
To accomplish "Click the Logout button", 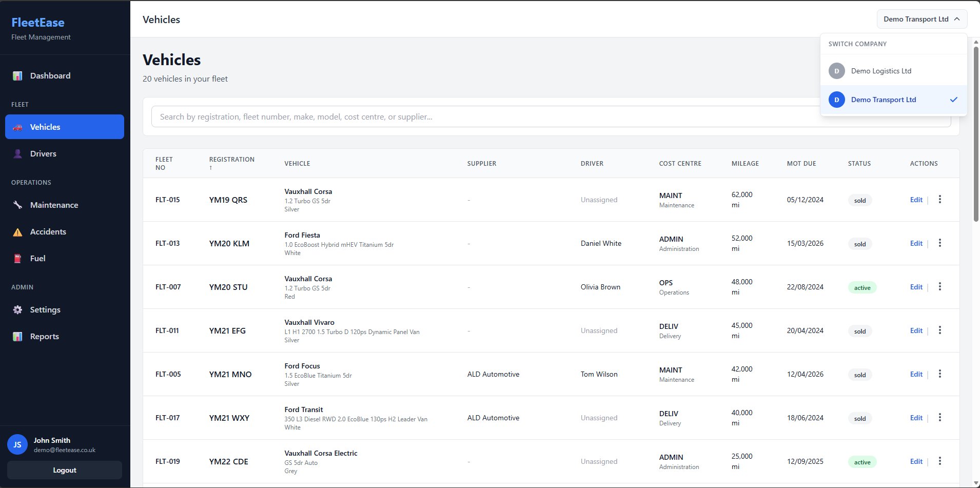I will [64, 470].
